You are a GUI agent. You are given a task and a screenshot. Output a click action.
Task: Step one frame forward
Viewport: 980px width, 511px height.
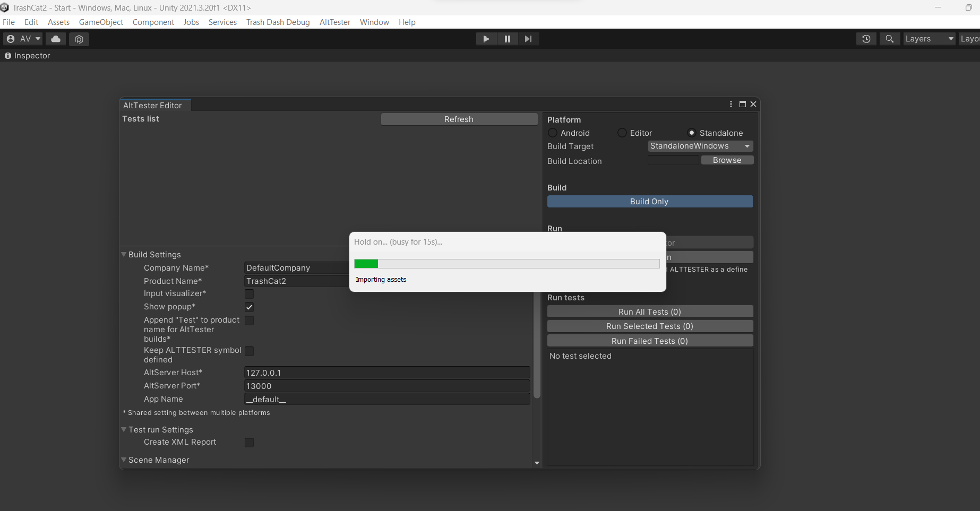click(528, 38)
